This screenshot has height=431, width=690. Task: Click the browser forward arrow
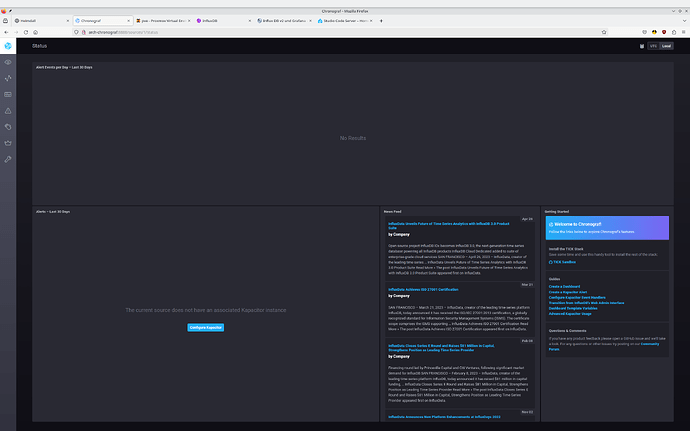pyautogui.click(x=16, y=32)
